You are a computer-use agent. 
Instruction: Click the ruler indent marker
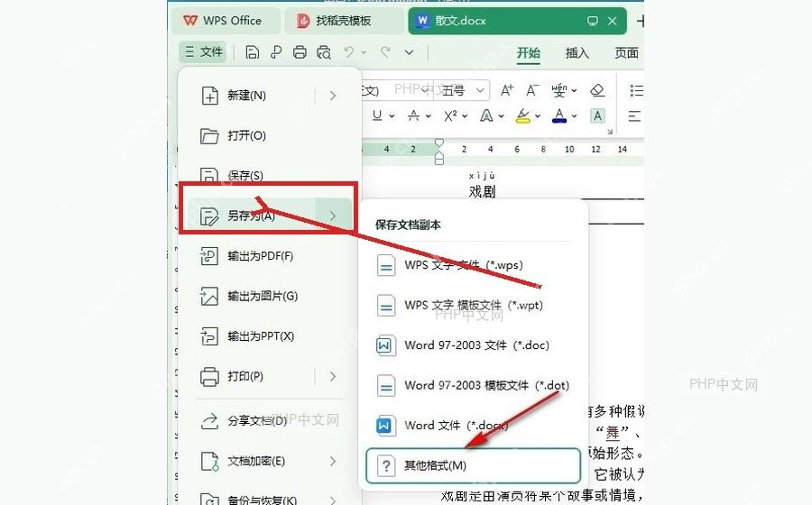439,151
